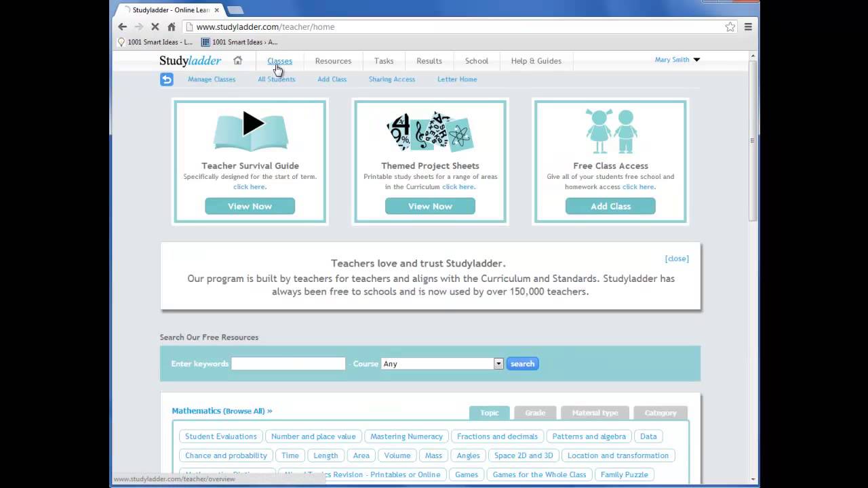
Task: Select Time topic tag
Action: [290, 455]
